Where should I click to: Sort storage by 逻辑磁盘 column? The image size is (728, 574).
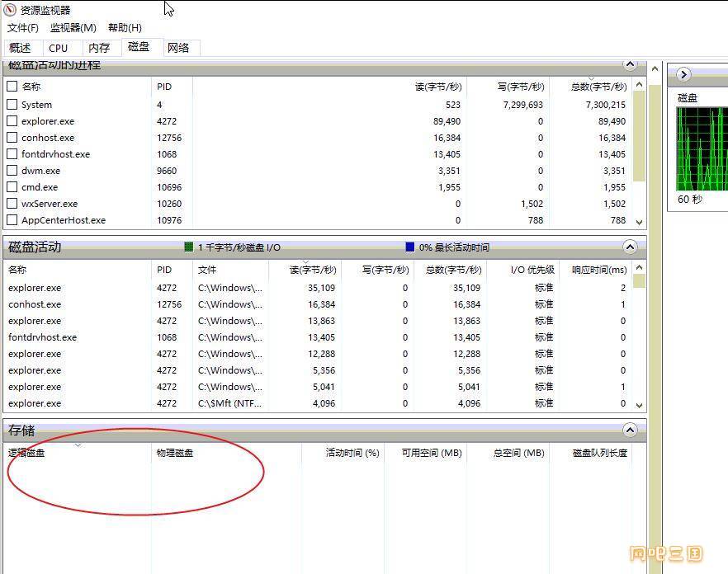point(26,453)
